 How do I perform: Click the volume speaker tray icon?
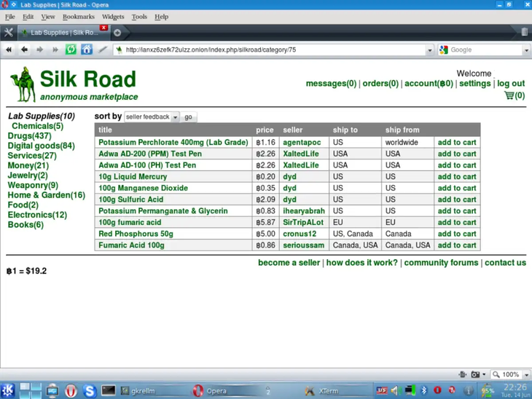click(394, 391)
